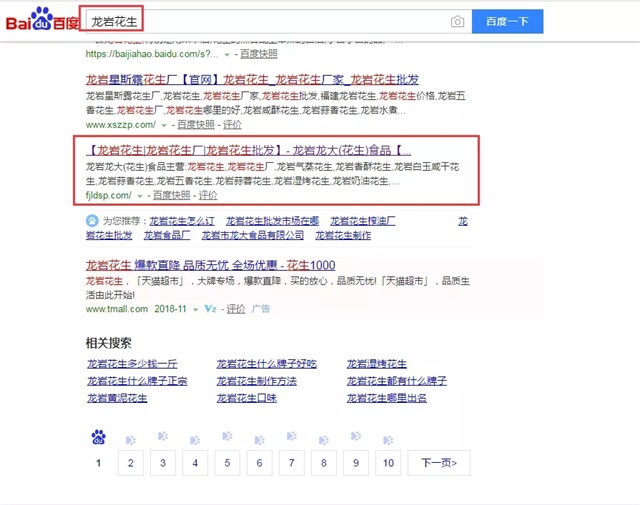Click the Baidu logo
Viewport: 640px width, 505px height.
pyautogui.click(x=40, y=21)
